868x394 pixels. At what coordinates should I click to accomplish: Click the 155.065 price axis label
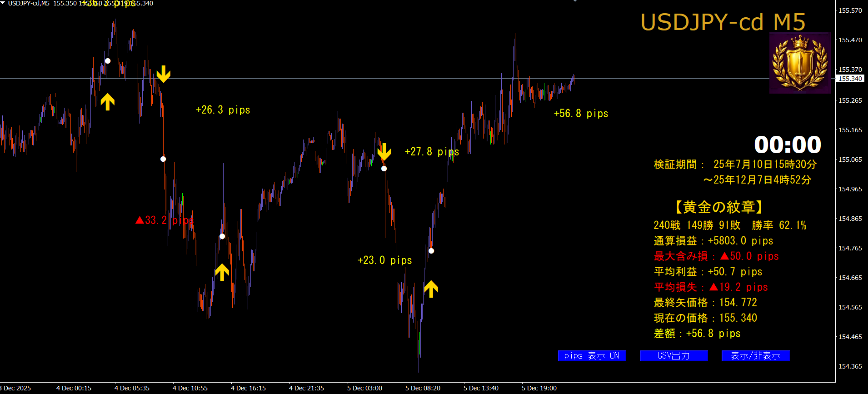tap(850, 160)
